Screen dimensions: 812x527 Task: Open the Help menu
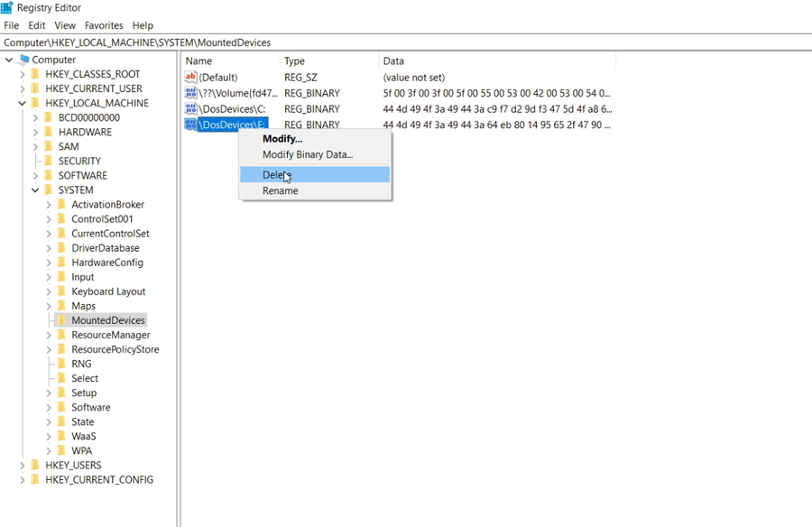tap(143, 25)
